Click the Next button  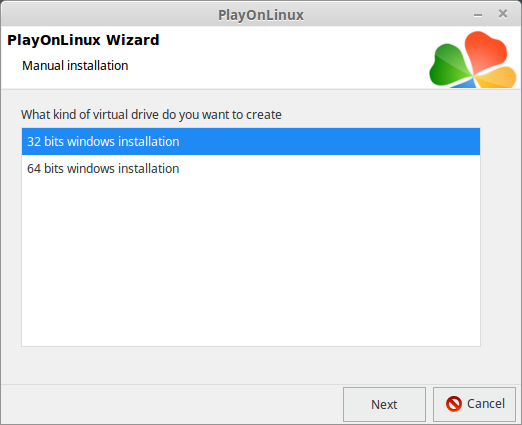point(384,404)
